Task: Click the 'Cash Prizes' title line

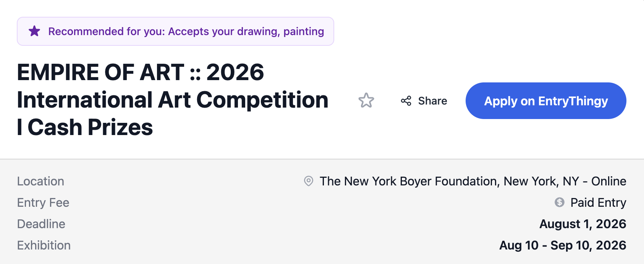Action: [90, 127]
